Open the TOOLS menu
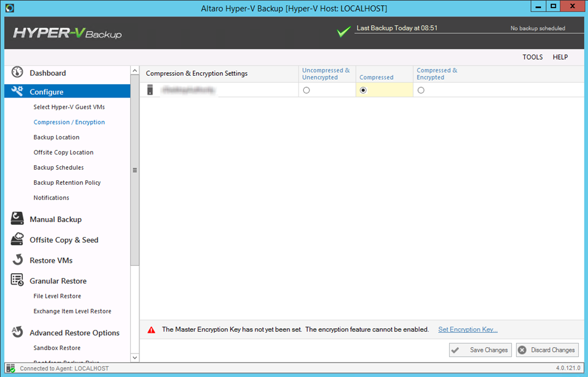 coord(532,57)
